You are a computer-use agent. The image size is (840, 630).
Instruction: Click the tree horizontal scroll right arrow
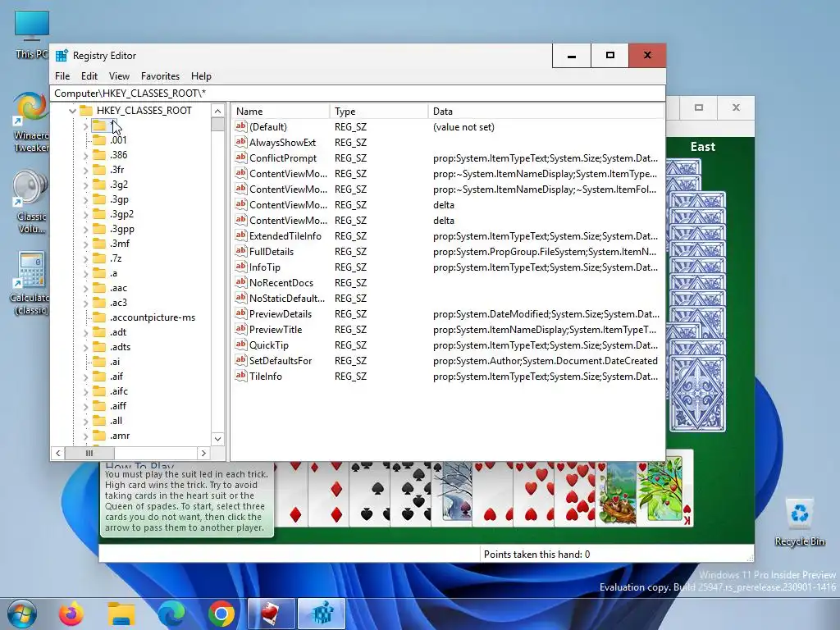pyautogui.click(x=203, y=453)
